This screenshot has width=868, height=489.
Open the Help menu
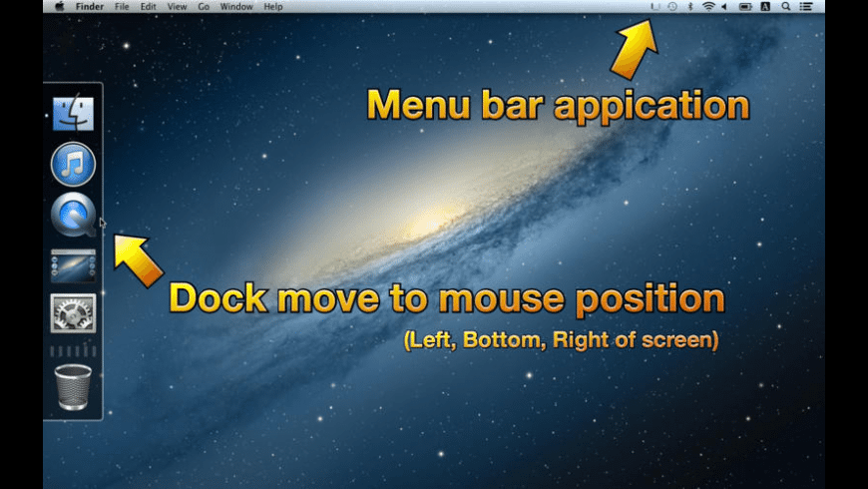click(273, 7)
